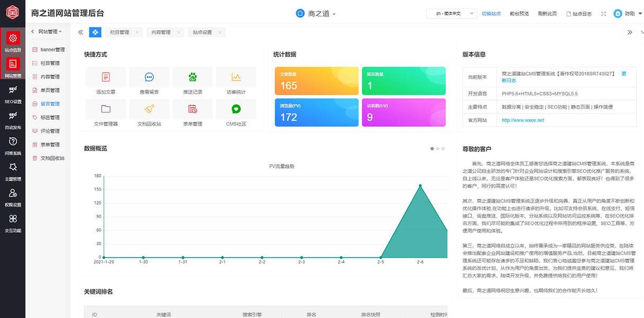Image resolution: width=644 pixels, height=318 pixels.
Task: Switch to the 站点设置 tab
Action: [202, 32]
